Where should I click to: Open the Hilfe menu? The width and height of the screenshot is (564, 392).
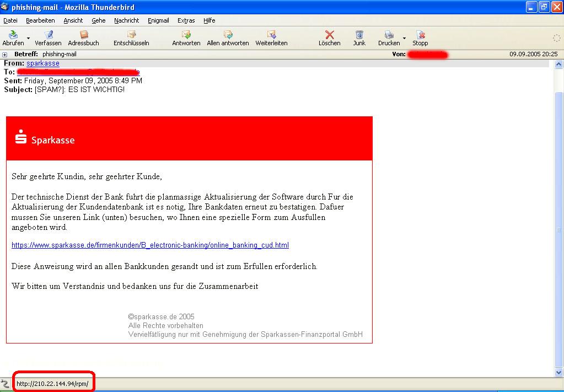210,20
